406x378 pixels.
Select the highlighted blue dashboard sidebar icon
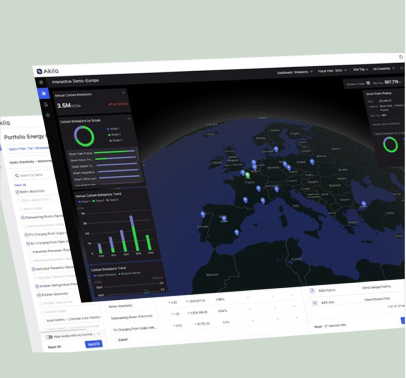[x=43, y=94]
